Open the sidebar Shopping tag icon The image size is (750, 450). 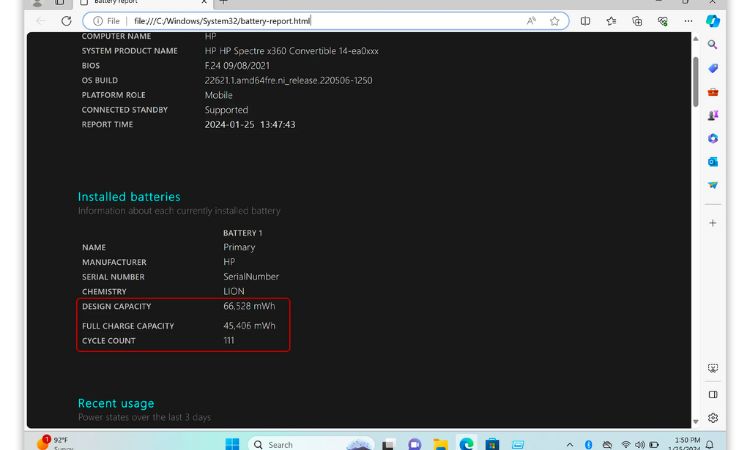click(713, 68)
